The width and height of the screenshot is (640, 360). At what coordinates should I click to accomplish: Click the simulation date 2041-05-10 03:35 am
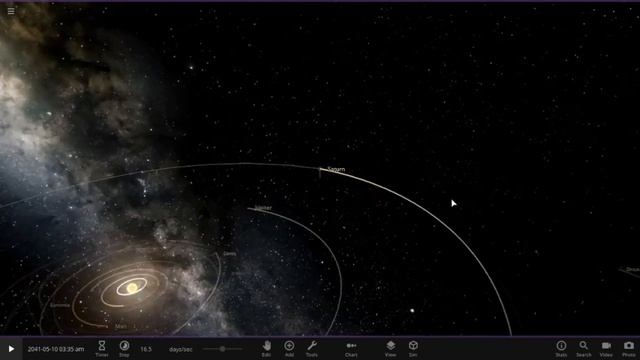pyautogui.click(x=56, y=349)
